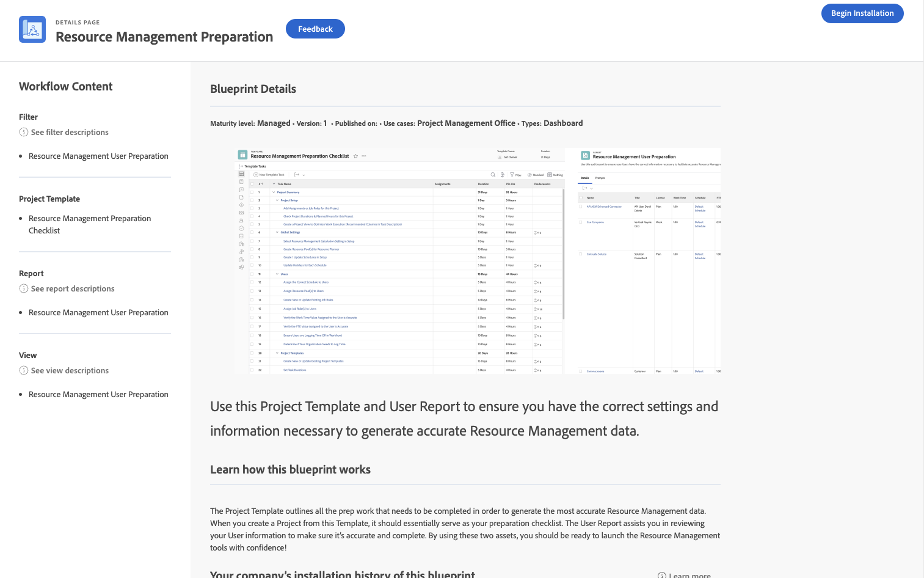Click the blueprint preview screenshot

(464, 260)
